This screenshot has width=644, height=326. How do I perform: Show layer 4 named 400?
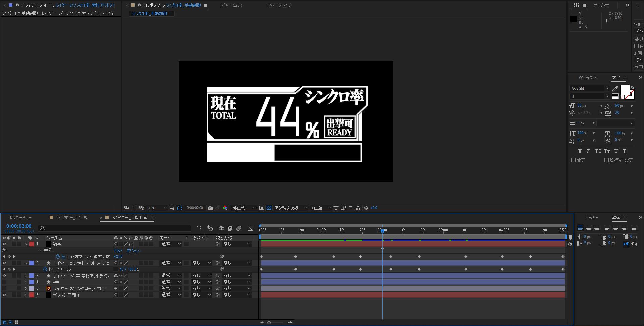(4, 282)
